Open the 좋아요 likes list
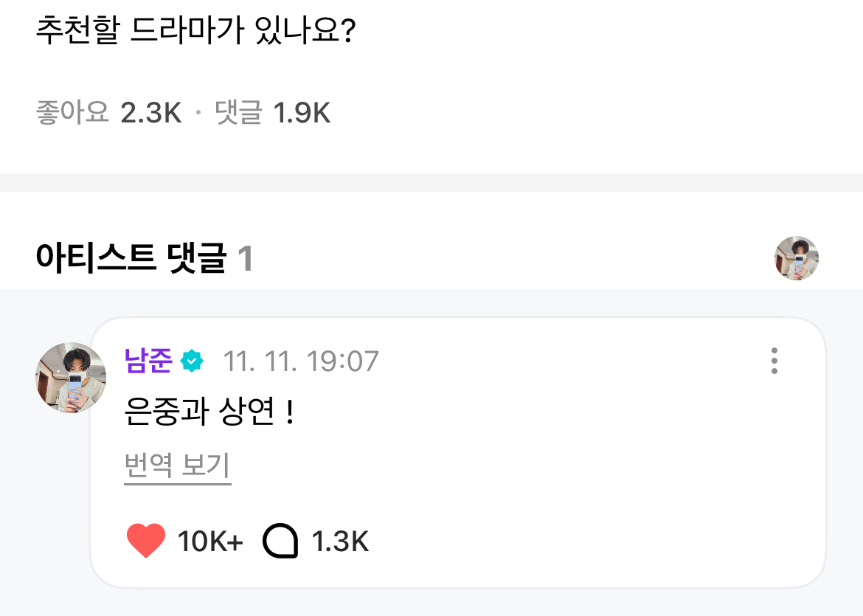 click(72, 114)
